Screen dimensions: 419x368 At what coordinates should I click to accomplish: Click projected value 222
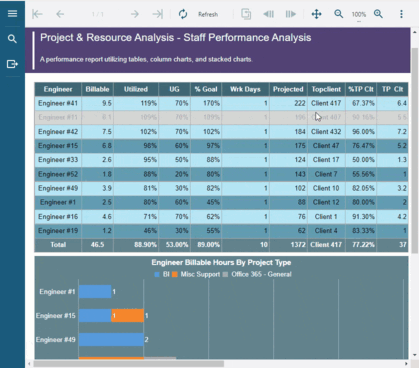click(288, 103)
